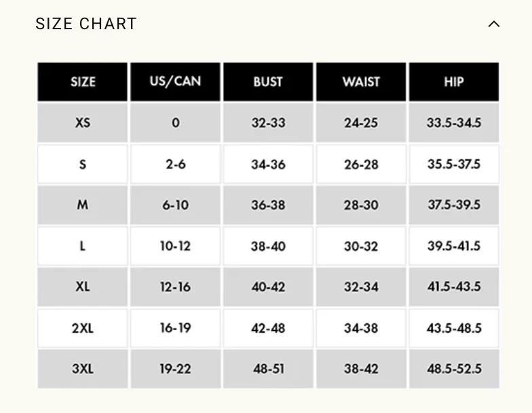Click the L size cell
This screenshot has width=532, height=413.
pos(83,246)
